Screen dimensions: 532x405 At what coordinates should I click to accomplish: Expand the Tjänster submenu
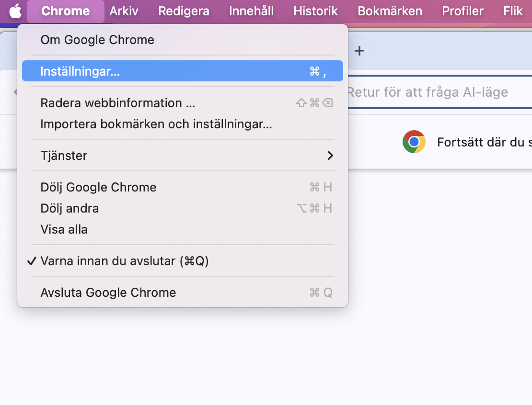[183, 156]
